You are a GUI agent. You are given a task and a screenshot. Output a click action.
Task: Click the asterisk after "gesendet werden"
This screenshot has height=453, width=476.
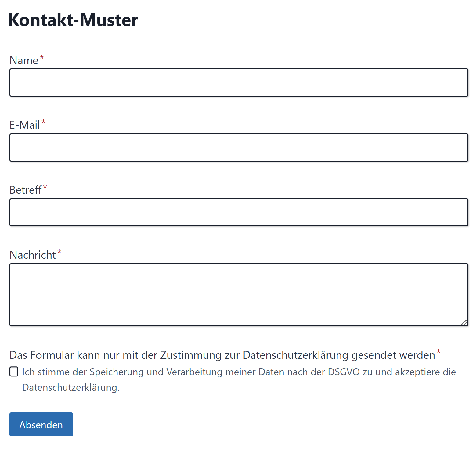pos(439,353)
